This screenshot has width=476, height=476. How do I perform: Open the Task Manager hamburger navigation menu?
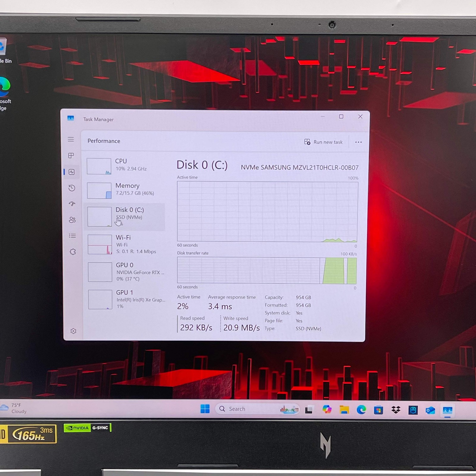click(71, 139)
